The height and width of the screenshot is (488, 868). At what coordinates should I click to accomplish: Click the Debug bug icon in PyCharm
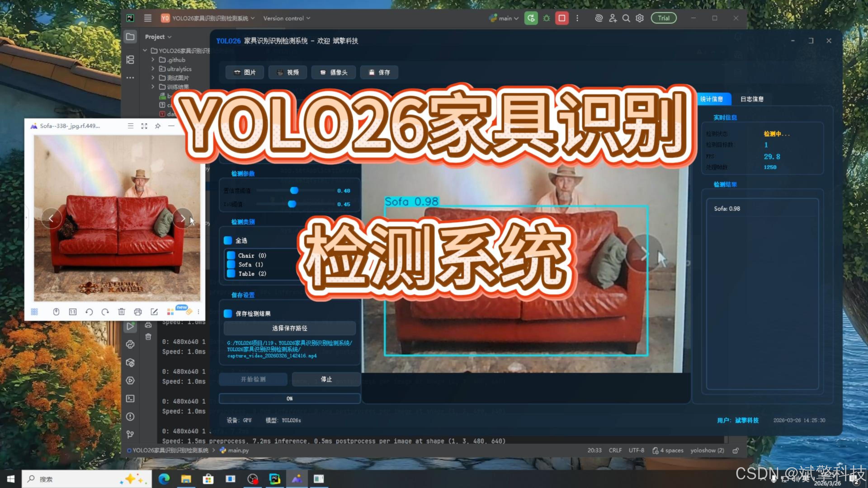pos(546,18)
